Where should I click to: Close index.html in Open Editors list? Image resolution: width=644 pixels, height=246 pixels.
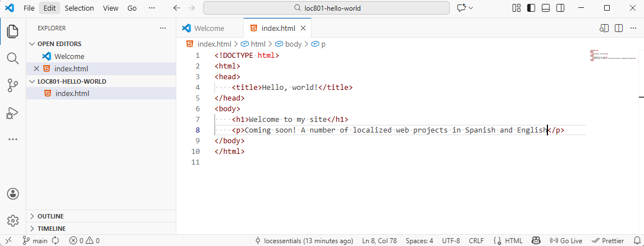click(x=36, y=69)
